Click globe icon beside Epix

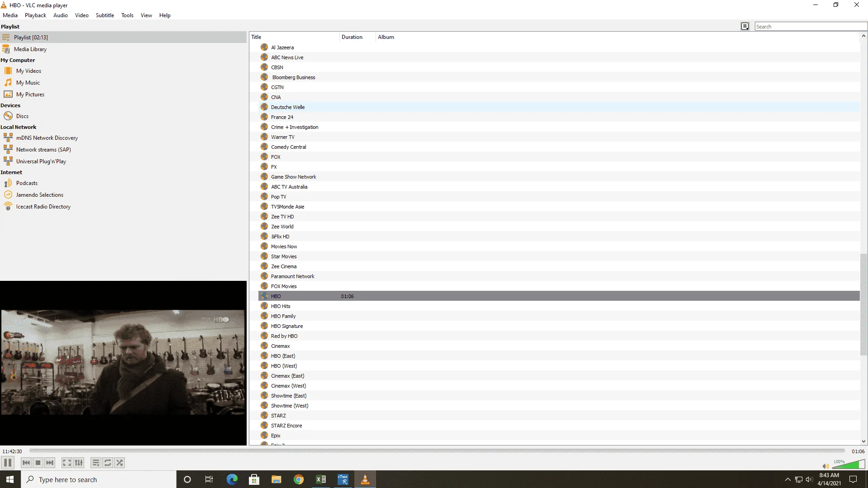[x=264, y=435]
